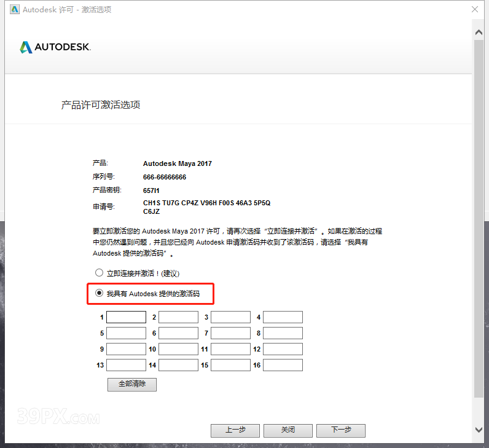
Task: Click the product key 657I1
Action: pyautogui.click(x=151, y=191)
